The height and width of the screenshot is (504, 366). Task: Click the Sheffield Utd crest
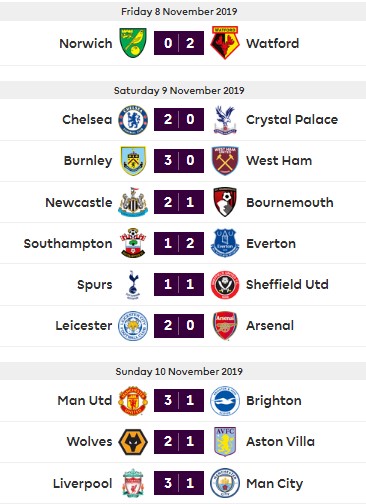(225, 284)
